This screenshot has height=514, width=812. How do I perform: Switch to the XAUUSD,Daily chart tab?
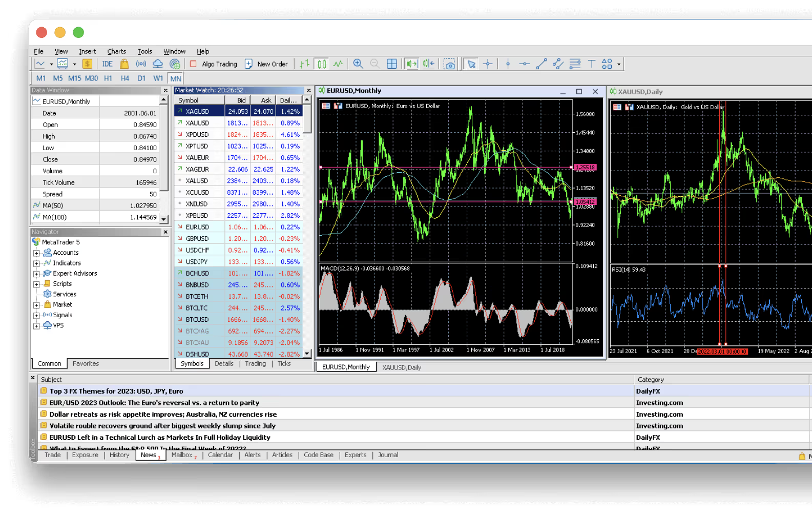point(402,367)
